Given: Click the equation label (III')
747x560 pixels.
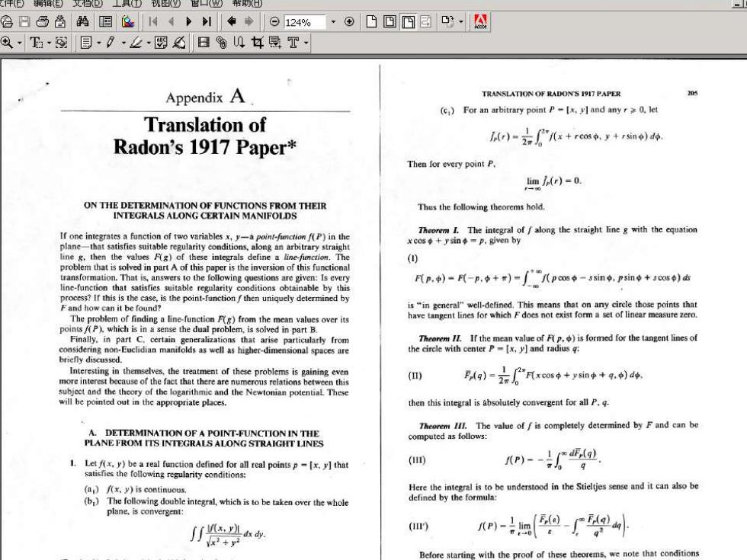Looking at the screenshot, I should click(418, 526).
